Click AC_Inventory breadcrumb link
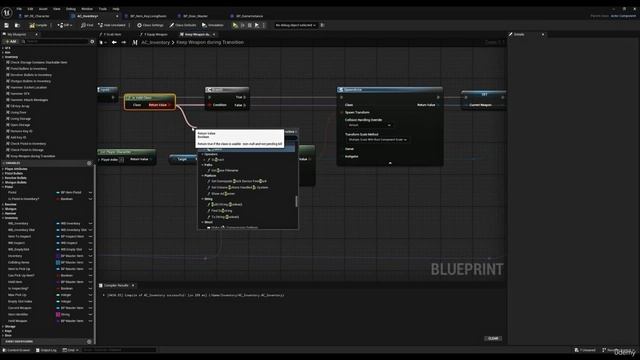 point(156,42)
